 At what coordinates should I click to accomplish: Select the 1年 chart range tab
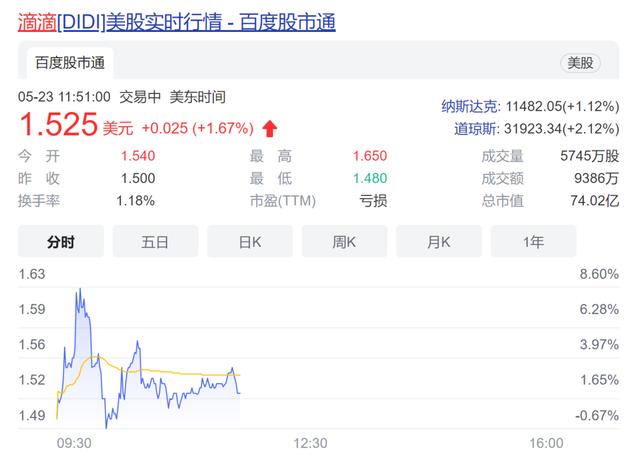click(x=533, y=241)
